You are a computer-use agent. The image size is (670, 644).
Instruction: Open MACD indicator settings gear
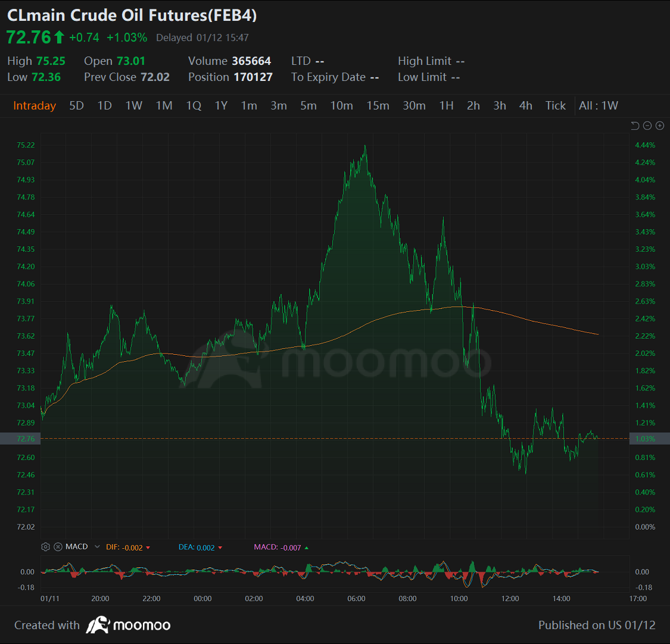[x=45, y=547]
